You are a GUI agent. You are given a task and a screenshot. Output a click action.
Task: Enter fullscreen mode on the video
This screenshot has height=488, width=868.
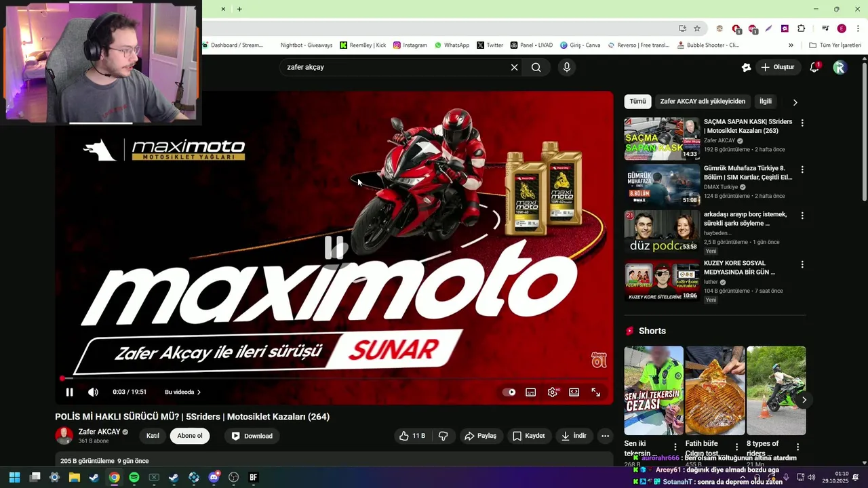pos(595,392)
